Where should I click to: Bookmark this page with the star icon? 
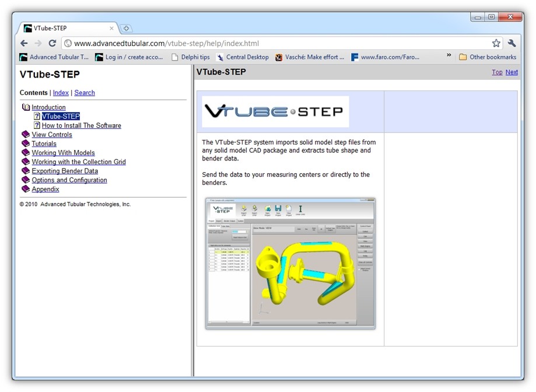coord(496,43)
